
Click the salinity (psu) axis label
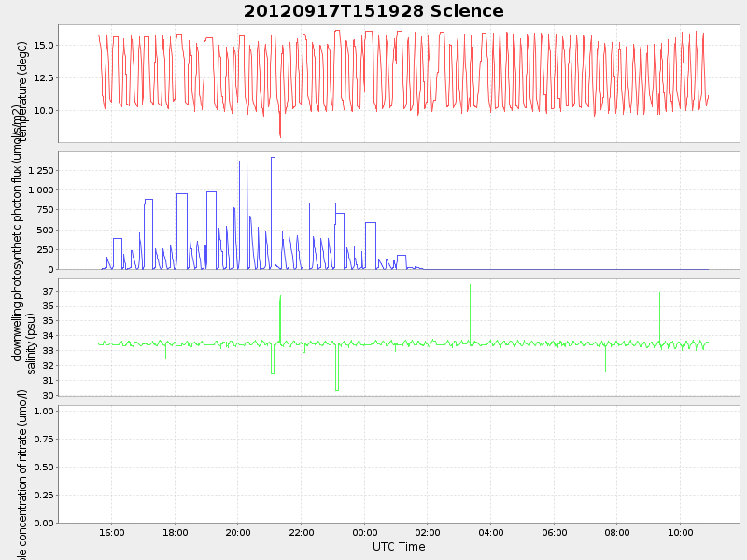[31, 343]
